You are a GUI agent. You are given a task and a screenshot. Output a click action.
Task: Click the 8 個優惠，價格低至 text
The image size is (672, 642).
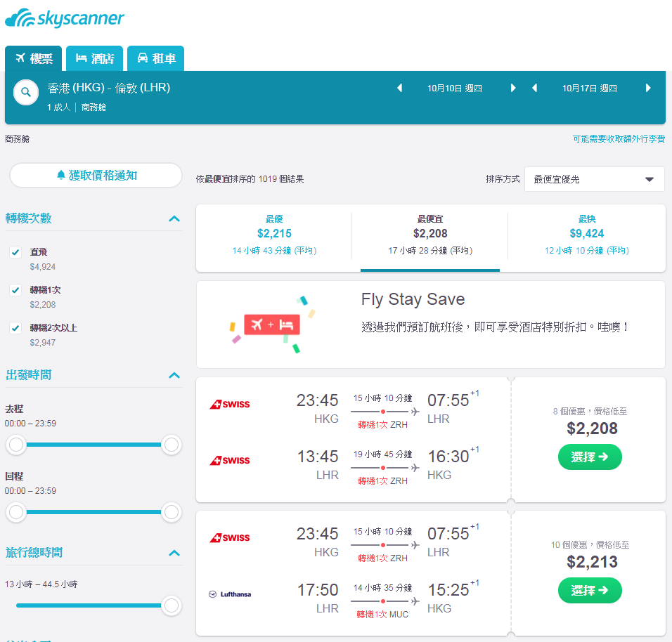coord(590,412)
